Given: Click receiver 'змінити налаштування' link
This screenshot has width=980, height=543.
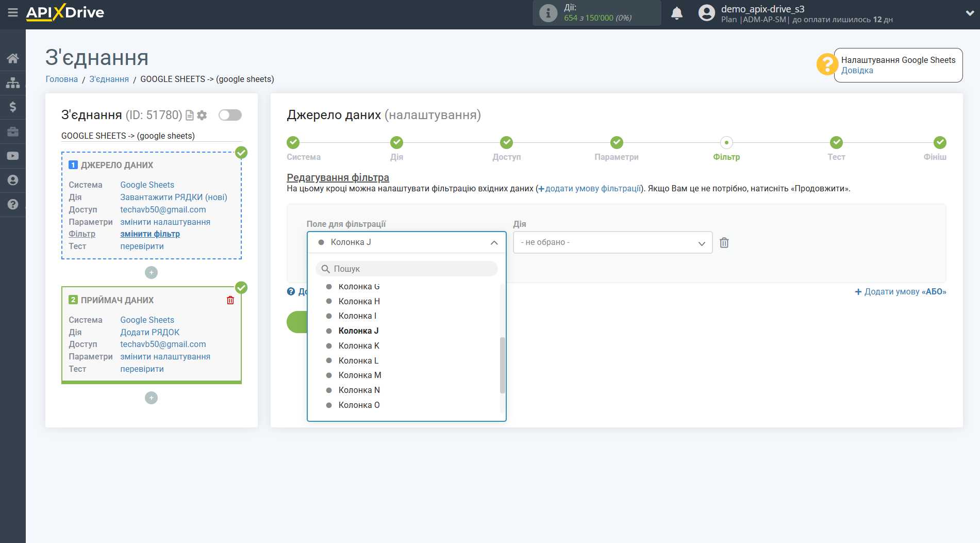Looking at the screenshot, I should pyautogui.click(x=165, y=357).
